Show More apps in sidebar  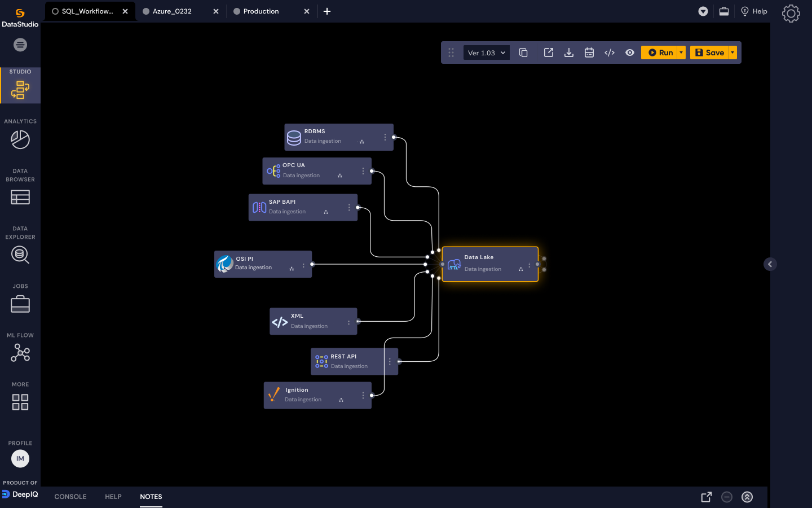click(20, 396)
